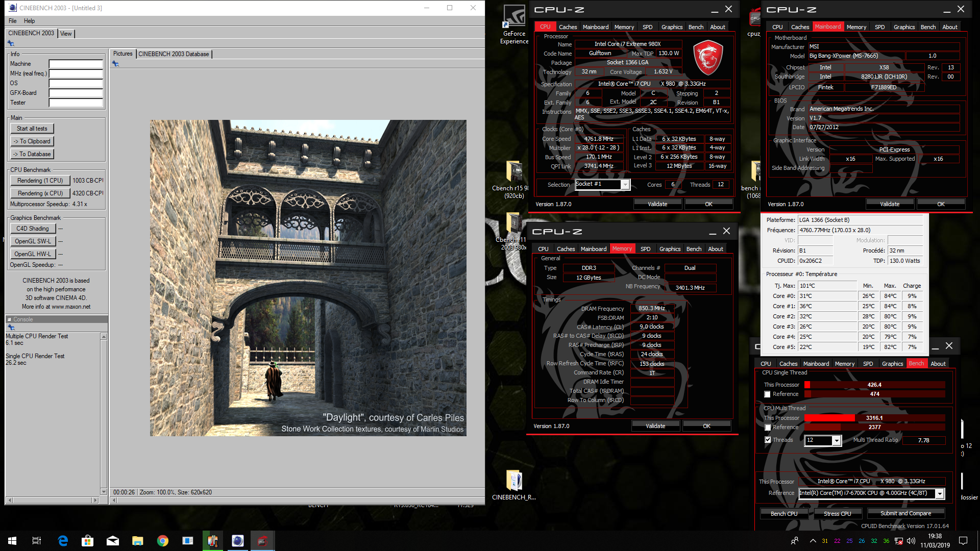Screen dimensions: 980x551
Task: Click into the Machine input field
Action: pyautogui.click(x=76, y=64)
